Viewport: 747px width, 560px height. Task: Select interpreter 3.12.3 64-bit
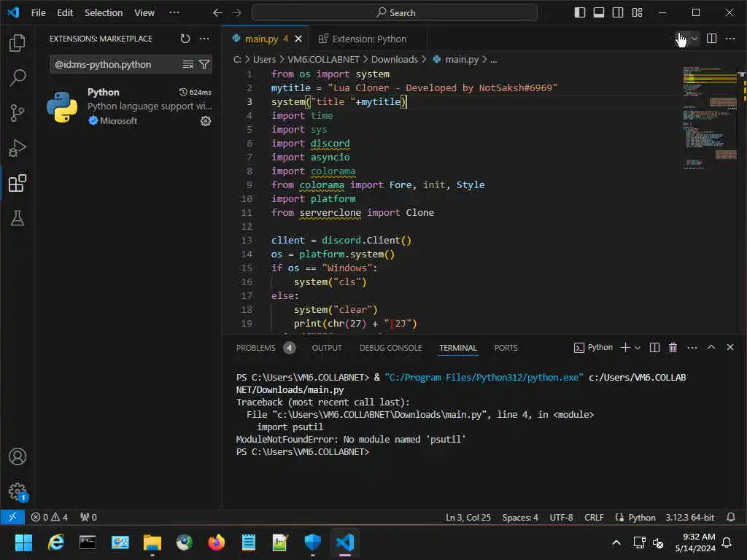pyautogui.click(x=690, y=517)
